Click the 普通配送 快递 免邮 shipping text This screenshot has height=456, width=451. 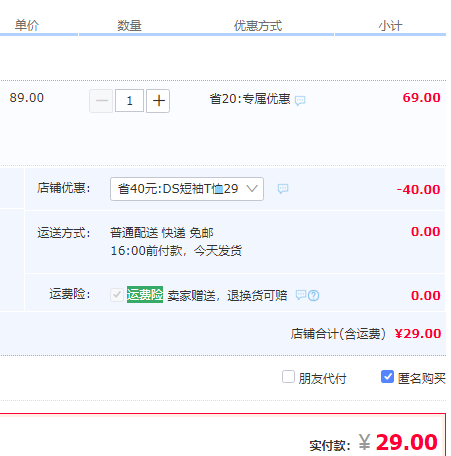click(x=162, y=233)
